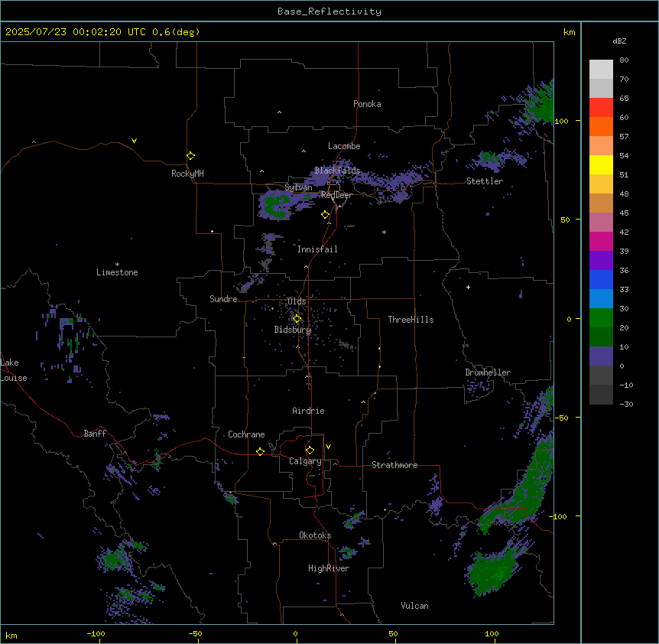Screen dimensions: 659x644
Task: Select the blue 36–33 dBZ swatch
Action: click(601, 279)
